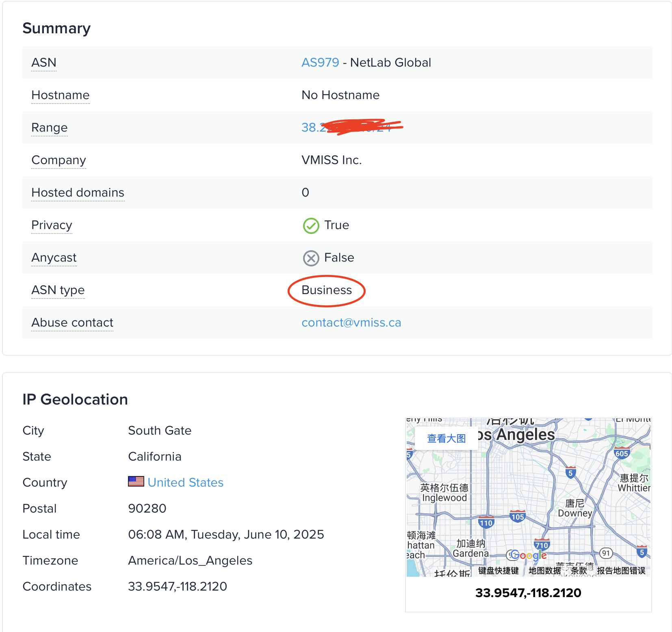Click the United States flag icon
Screen dimensions: 672x632
(136, 482)
